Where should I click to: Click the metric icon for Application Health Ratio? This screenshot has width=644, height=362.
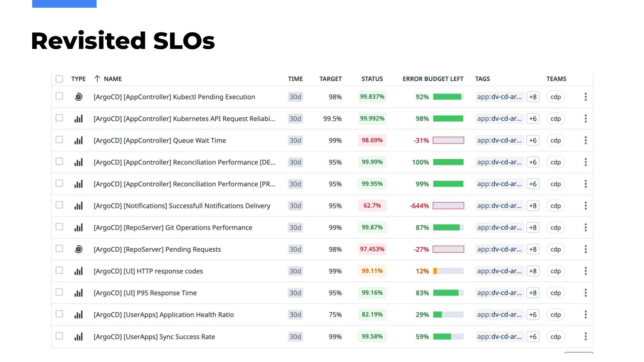[78, 315]
